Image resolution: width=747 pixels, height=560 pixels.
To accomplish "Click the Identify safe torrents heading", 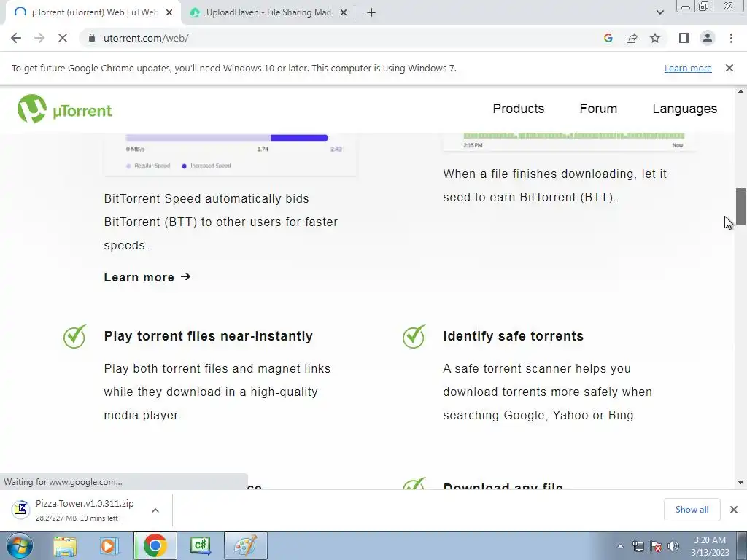I will (x=513, y=336).
